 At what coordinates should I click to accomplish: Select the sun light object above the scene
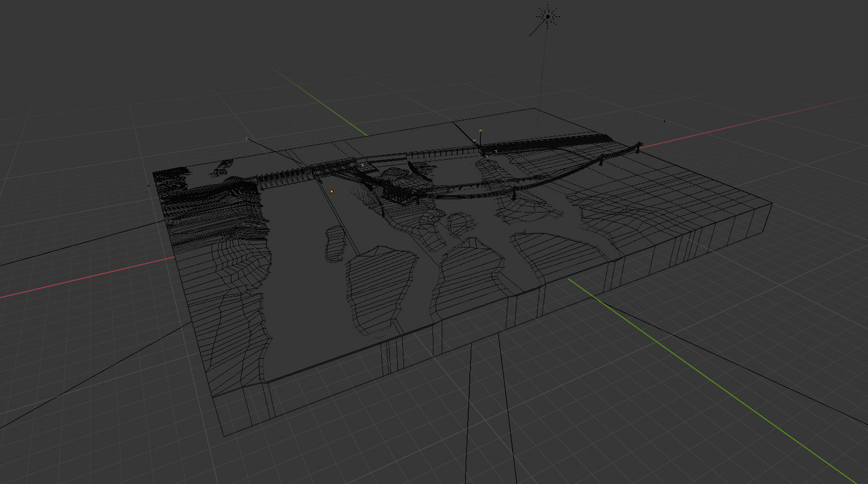[x=547, y=16]
